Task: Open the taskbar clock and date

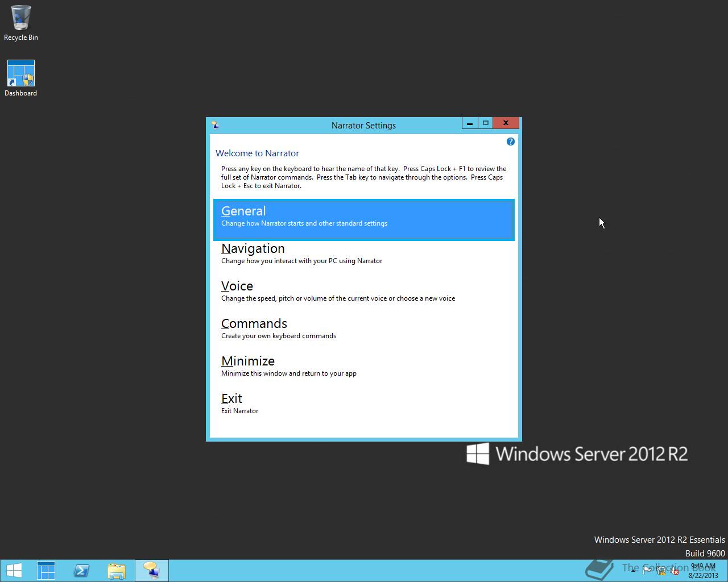Action: pyautogui.click(x=704, y=571)
